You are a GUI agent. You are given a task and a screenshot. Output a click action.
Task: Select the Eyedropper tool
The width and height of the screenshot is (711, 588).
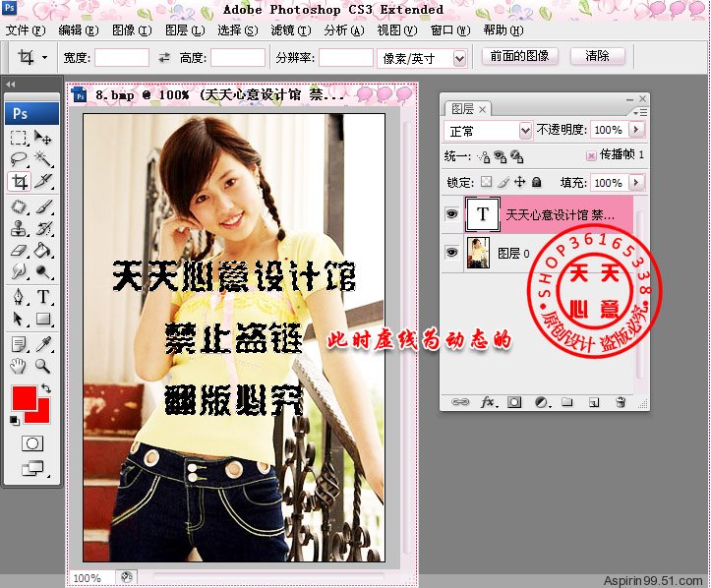43,344
